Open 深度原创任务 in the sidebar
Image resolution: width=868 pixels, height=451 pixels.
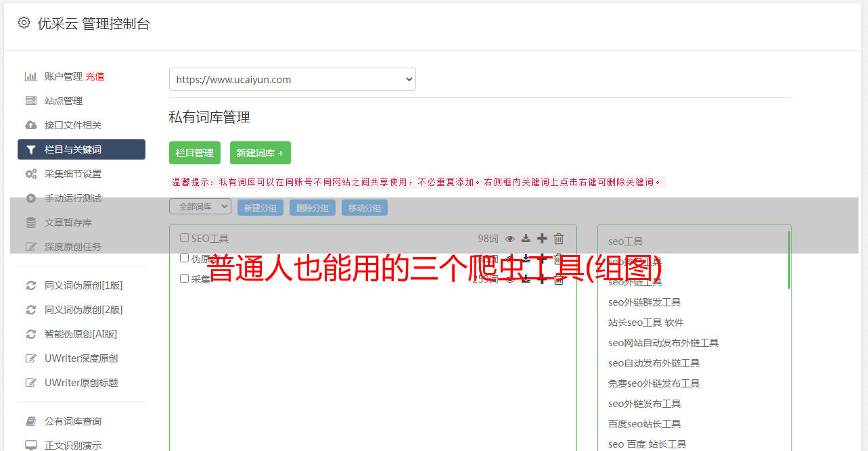73,247
